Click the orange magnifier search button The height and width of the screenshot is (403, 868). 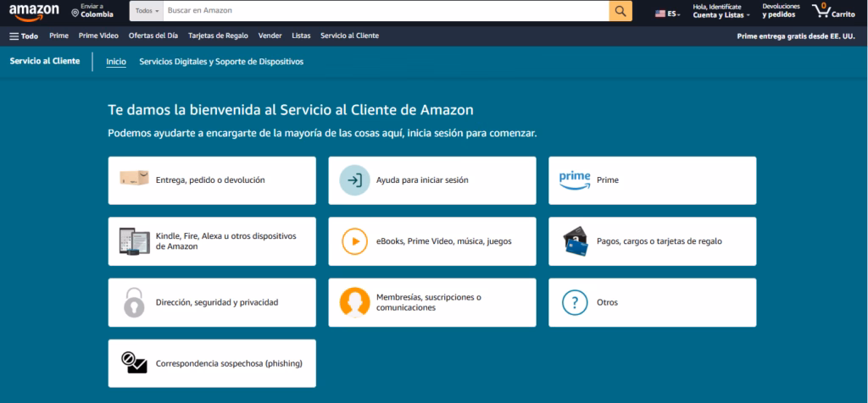coord(620,11)
